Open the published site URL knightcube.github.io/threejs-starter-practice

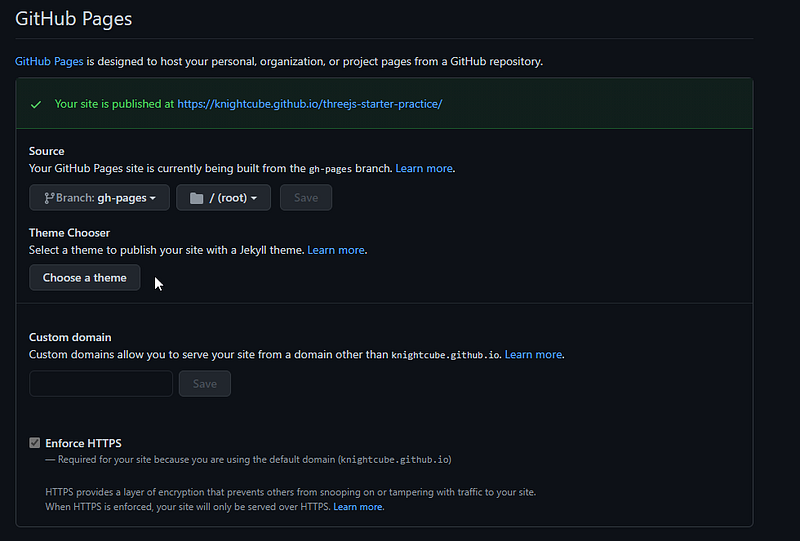[x=310, y=104]
